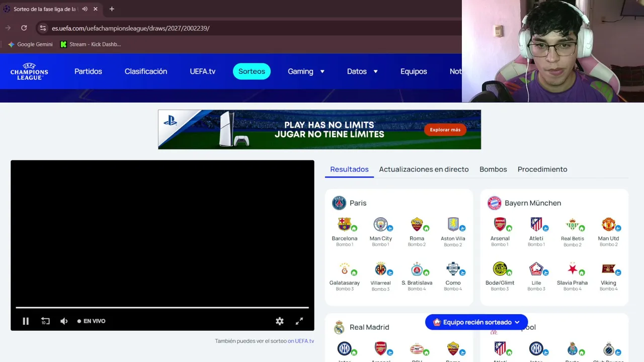Open the Google Gemini bookmark
Viewport: 644px width, 362px height.
click(x=30, y=44)
